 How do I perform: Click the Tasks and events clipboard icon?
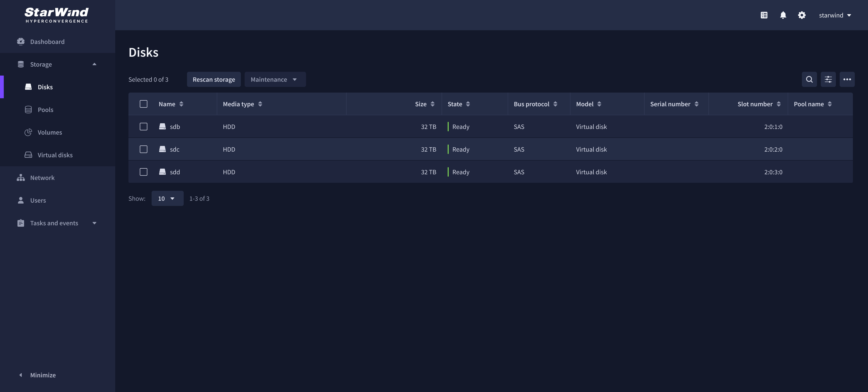(21, 223)
